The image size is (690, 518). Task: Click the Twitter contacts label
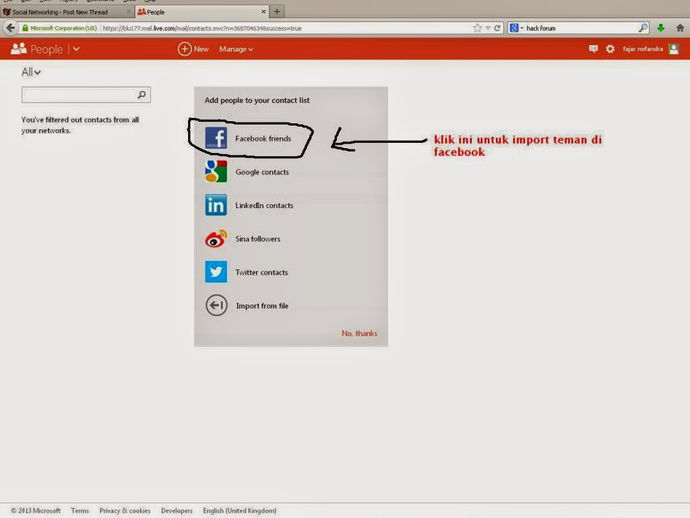261,272
